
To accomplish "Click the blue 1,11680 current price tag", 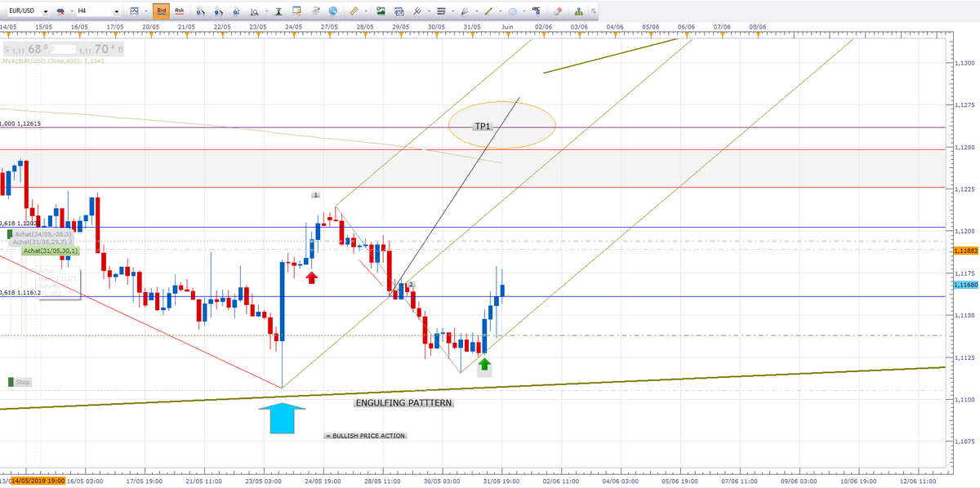I will tap(964, 285).
